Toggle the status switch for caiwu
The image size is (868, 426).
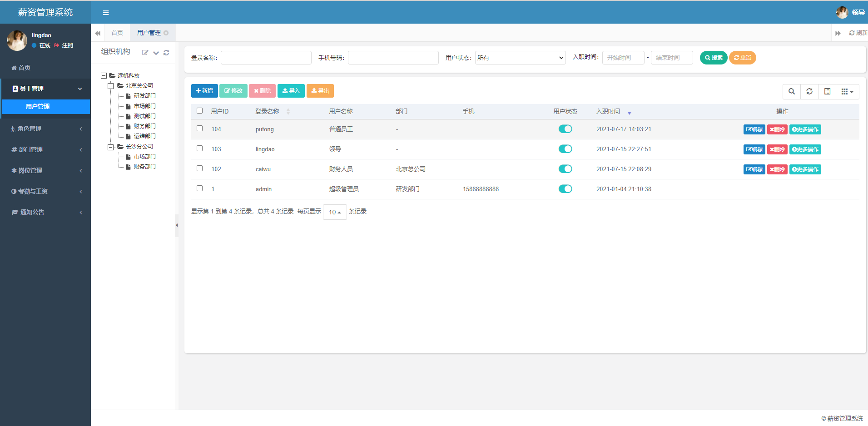pyautogui.click(x=565, y=169)
